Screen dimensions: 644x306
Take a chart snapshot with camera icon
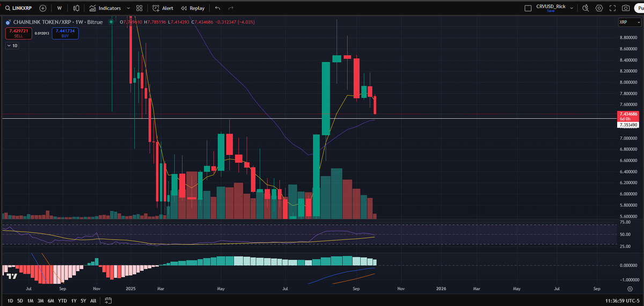(626, 8)
